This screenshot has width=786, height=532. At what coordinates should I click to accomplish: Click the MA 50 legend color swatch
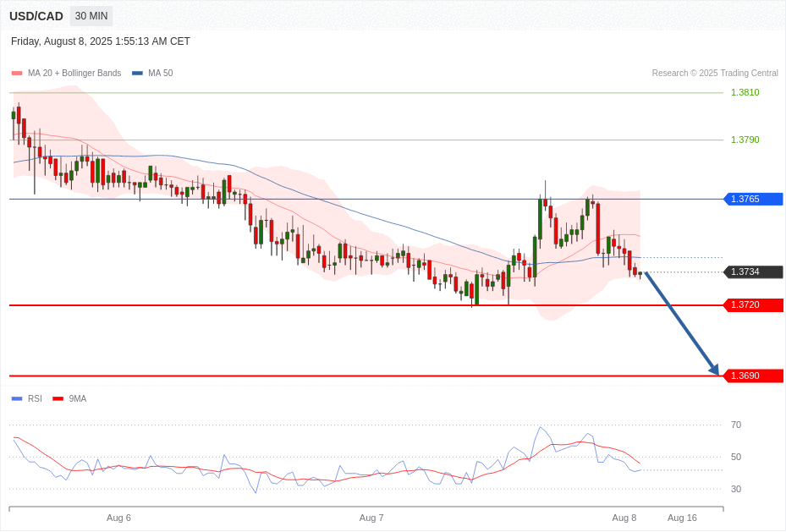coord(137,73)
